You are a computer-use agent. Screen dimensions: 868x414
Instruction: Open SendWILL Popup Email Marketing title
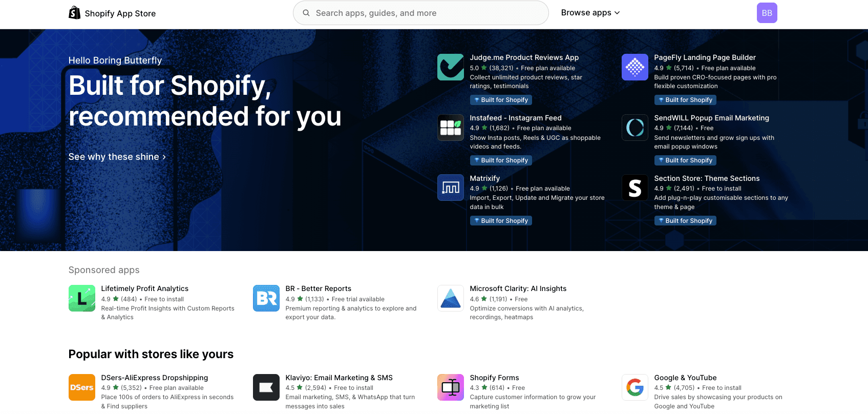[x=711, y=118]
